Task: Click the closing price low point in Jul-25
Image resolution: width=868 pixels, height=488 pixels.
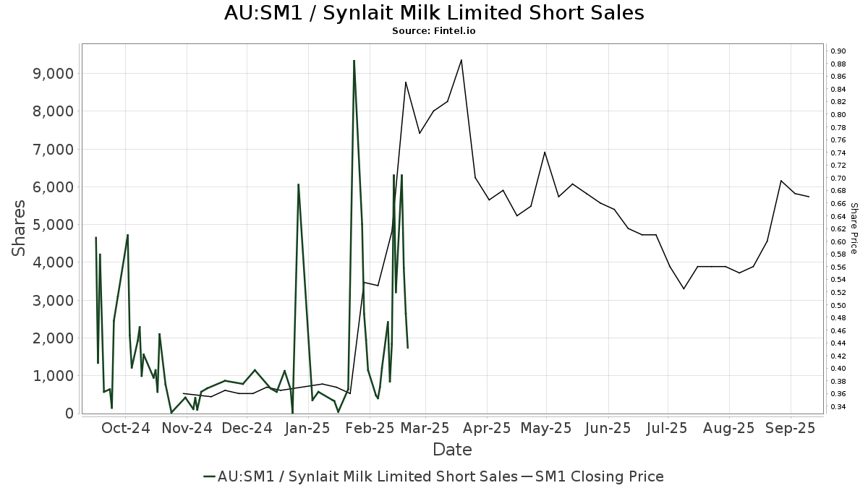Action: pos(684,289)
